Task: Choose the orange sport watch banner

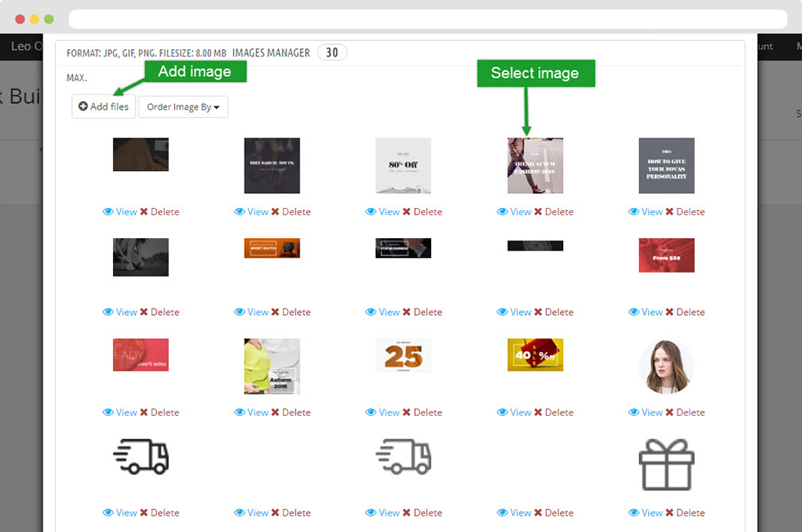Action: point(272,248)
